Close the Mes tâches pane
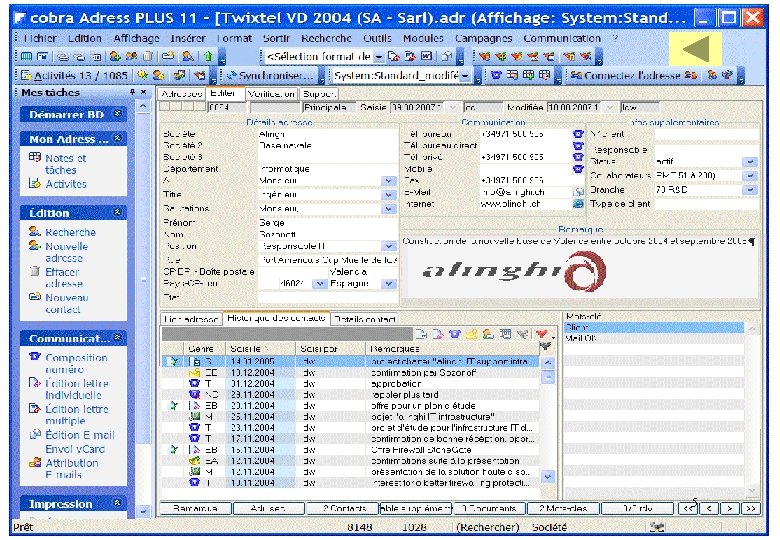Viewport: 780px width, 540px height. point(143,92)
